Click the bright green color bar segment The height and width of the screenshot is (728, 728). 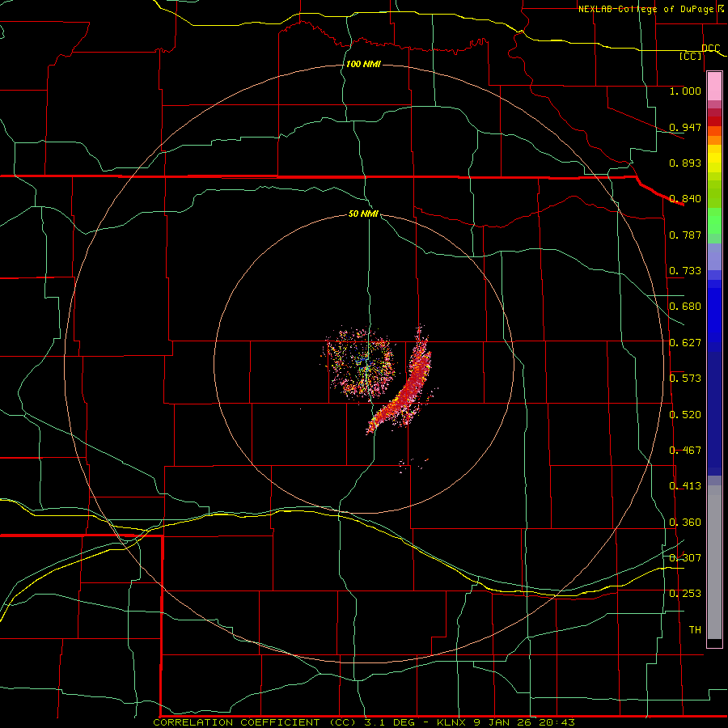(714, 221)
